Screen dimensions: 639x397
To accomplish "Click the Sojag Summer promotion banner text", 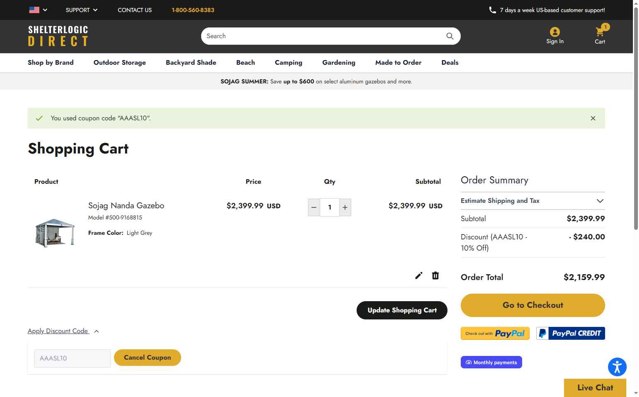I will tap(316, 82).
